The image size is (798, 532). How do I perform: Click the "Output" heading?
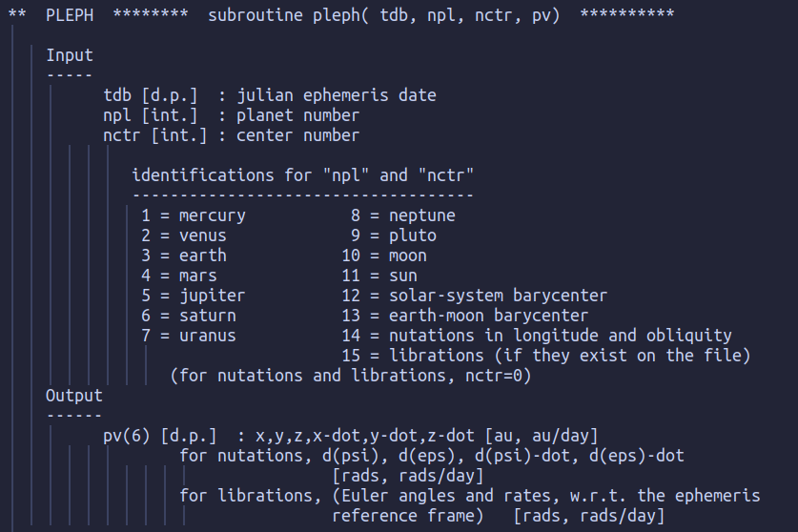[x=74, y=395]
